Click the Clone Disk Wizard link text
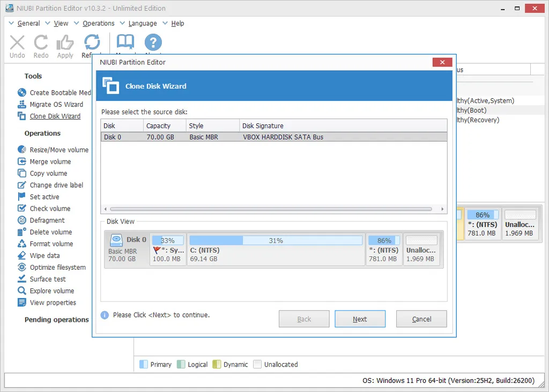Image resolution: width=549 pixels, height=392 pixels. pyautogui.click(x=55, y=116)
